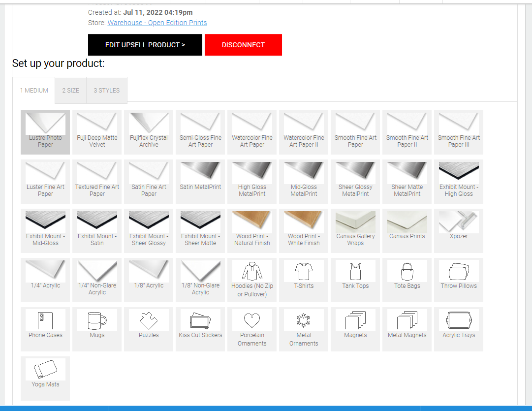
Task: Select Wood Print - White Finish
Action: [304, 231]
